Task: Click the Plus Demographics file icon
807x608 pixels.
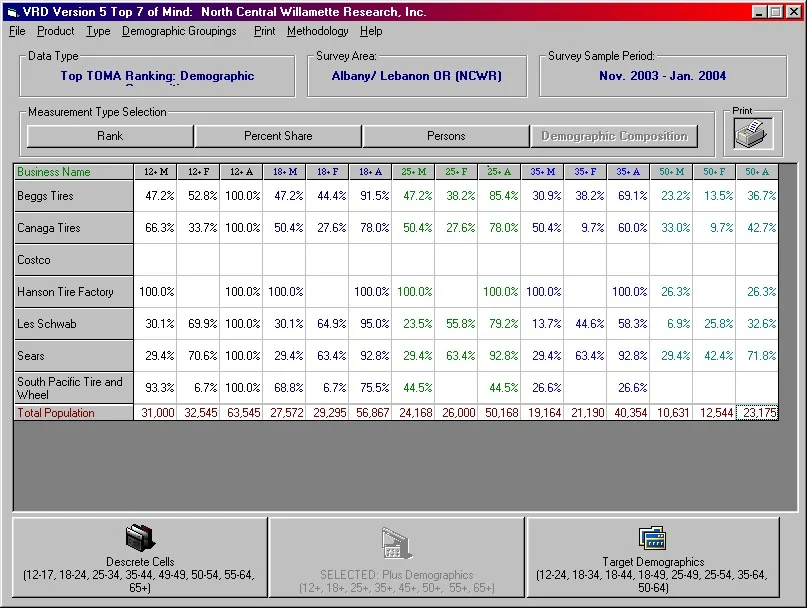Action: tap(396, 544)
